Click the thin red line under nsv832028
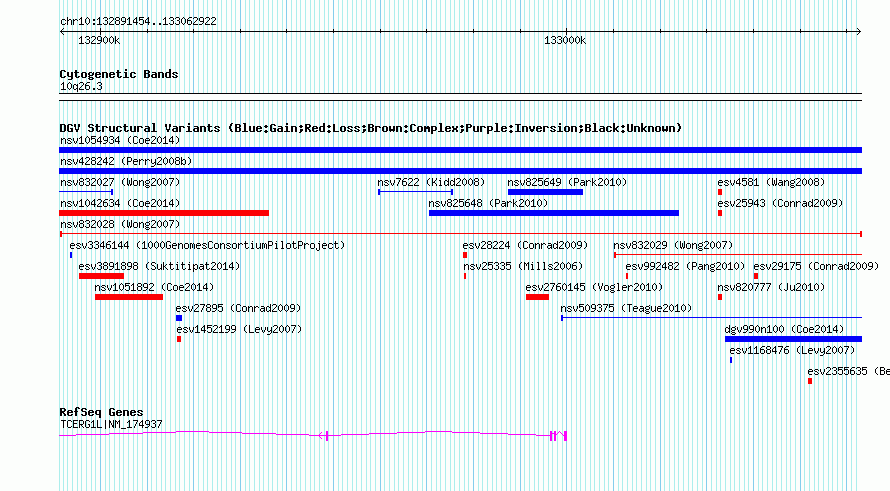 tap(460, 234)
